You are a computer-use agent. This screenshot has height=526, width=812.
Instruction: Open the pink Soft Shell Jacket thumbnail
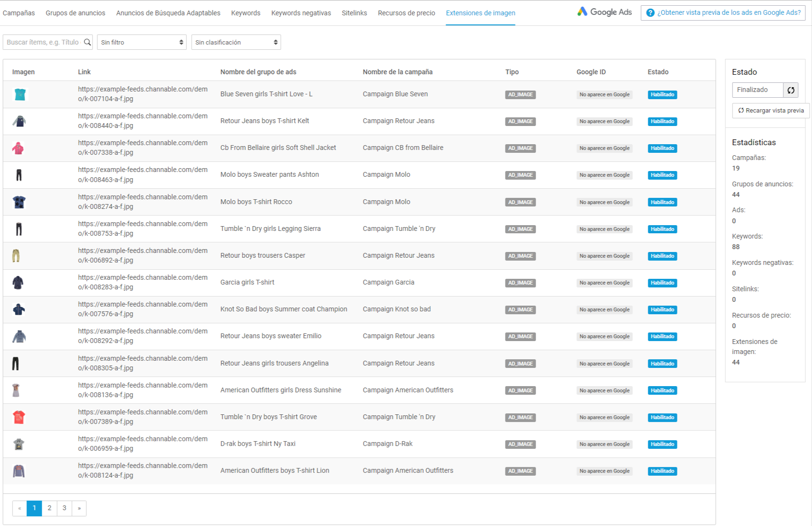pos(18,148)
